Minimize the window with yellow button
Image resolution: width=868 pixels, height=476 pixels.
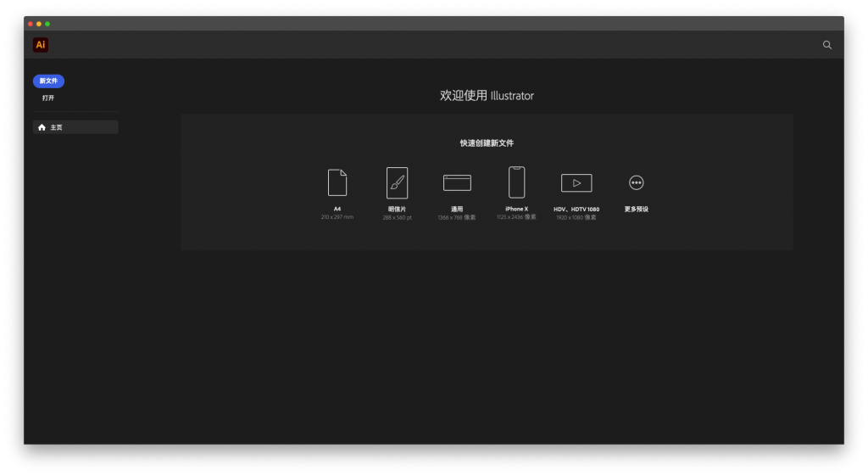(x=39, y=24)
